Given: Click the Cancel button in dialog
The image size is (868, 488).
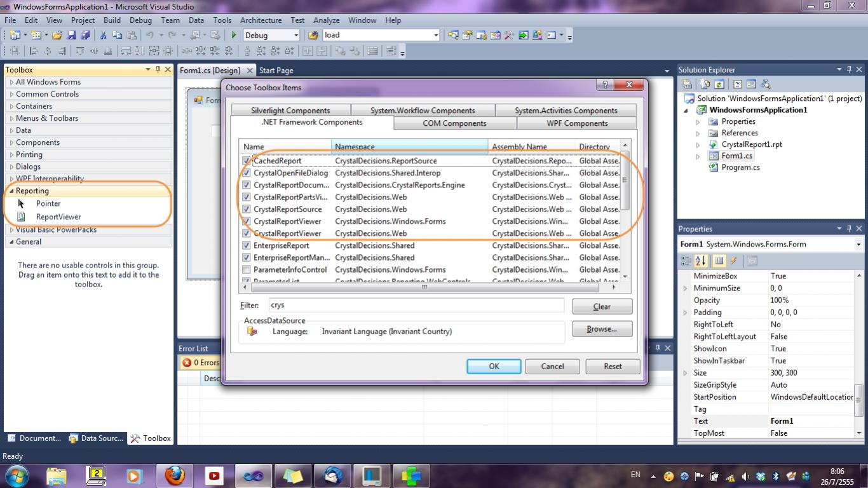Looking at the screenshot, I should click(552, 366).
